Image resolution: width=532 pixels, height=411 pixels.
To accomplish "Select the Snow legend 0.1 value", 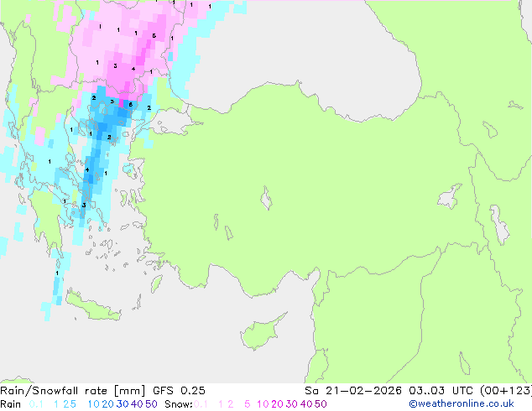I will (x=201, y=404).
